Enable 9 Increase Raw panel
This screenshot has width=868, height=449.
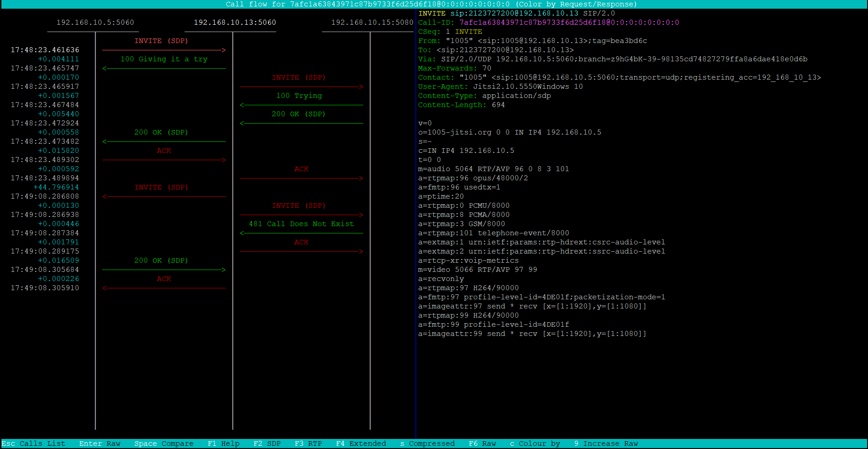point(606,443)
